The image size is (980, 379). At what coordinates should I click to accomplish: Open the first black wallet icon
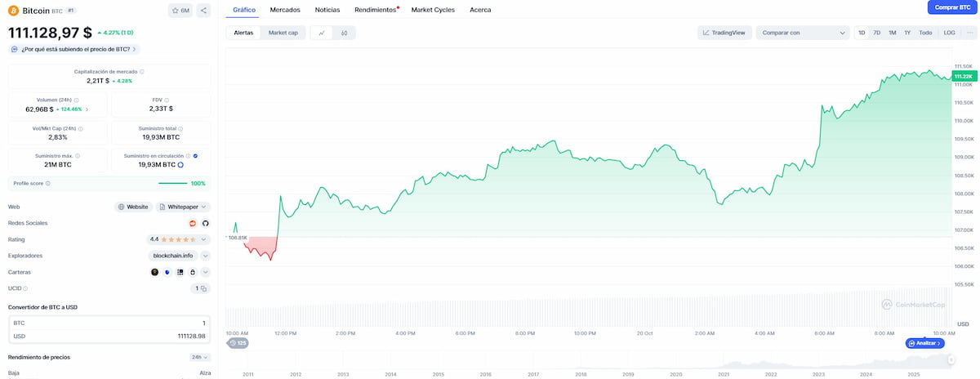[155, 272]
